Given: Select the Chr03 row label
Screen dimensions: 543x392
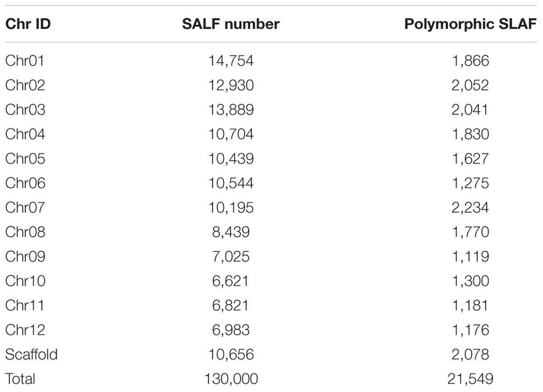Looking at the screenshot, I should (25, 110).
